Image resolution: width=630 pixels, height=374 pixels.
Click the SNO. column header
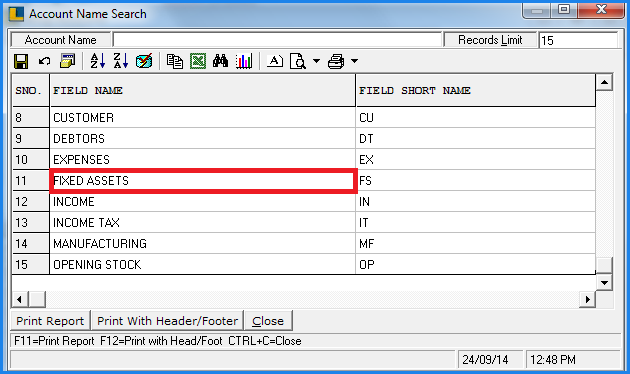(x=31, y=90)
